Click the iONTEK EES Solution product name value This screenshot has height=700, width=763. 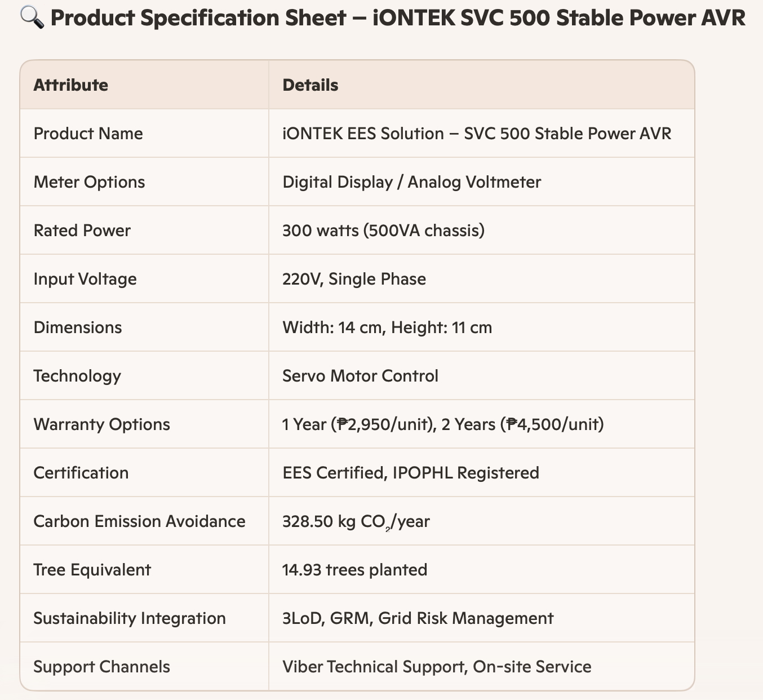(477, 134)
